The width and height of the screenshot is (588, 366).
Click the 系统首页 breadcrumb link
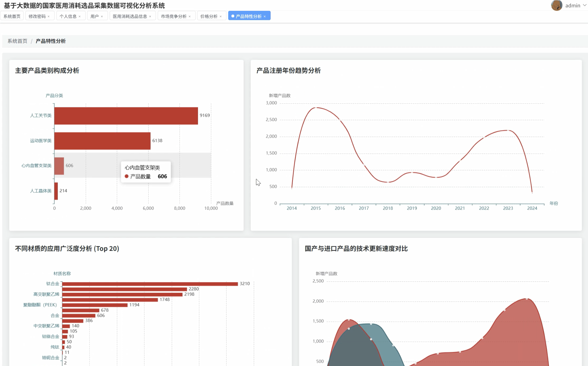[17, 41]
